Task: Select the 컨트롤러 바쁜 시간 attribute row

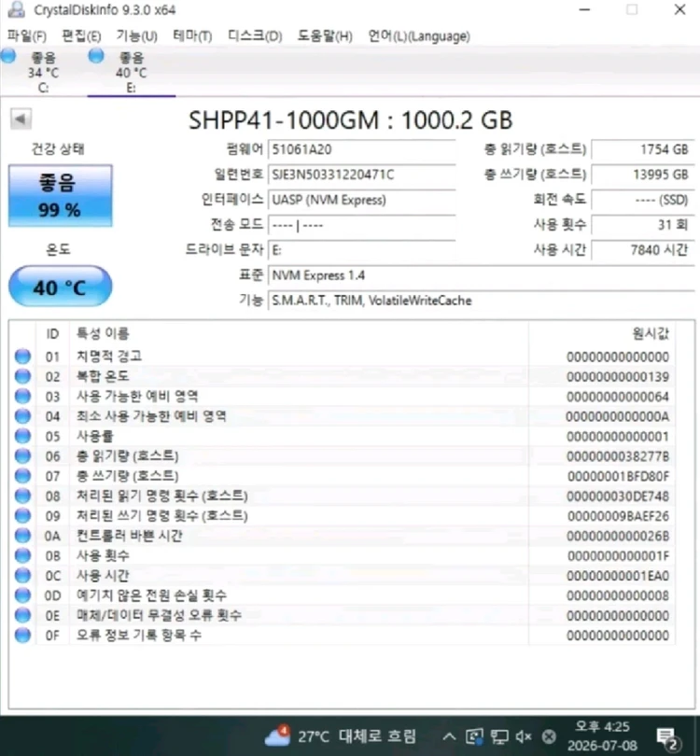Action: 343,536
